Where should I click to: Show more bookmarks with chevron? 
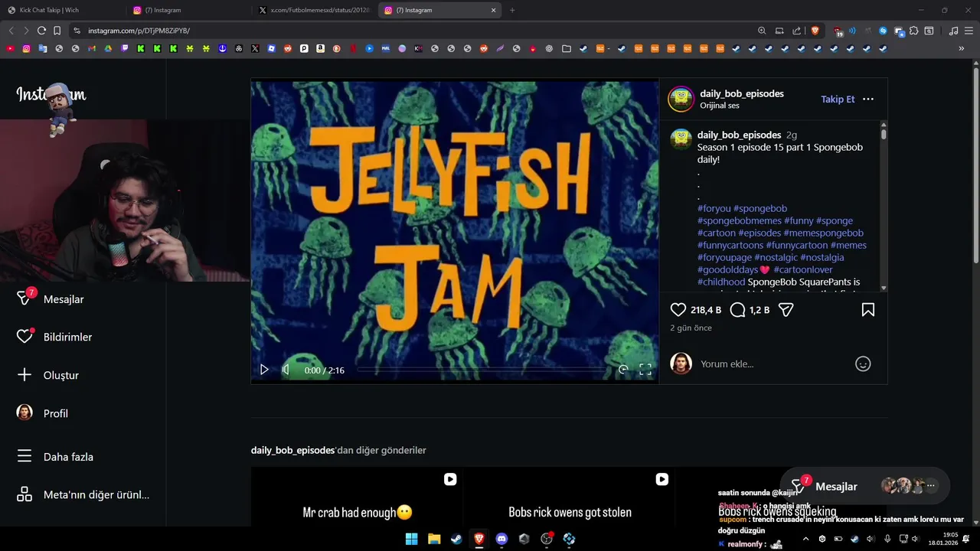click(x=962, y=48)
